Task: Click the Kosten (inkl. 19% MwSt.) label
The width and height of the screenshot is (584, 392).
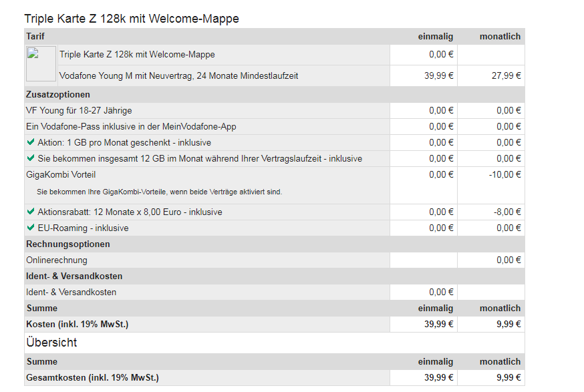Action: (x=77, y=325)
